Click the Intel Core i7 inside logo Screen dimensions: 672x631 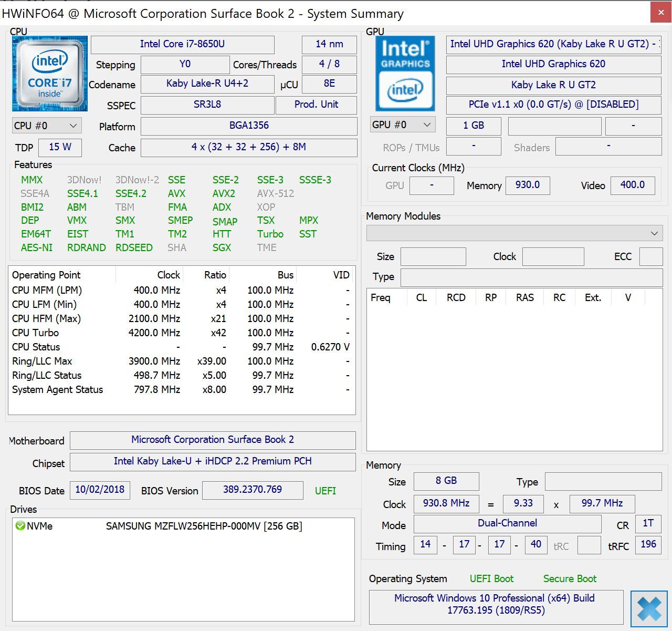49,74
